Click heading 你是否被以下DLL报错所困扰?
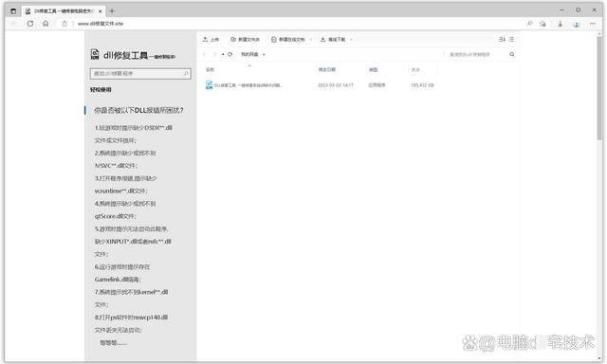607x364 pixels. 138,110
